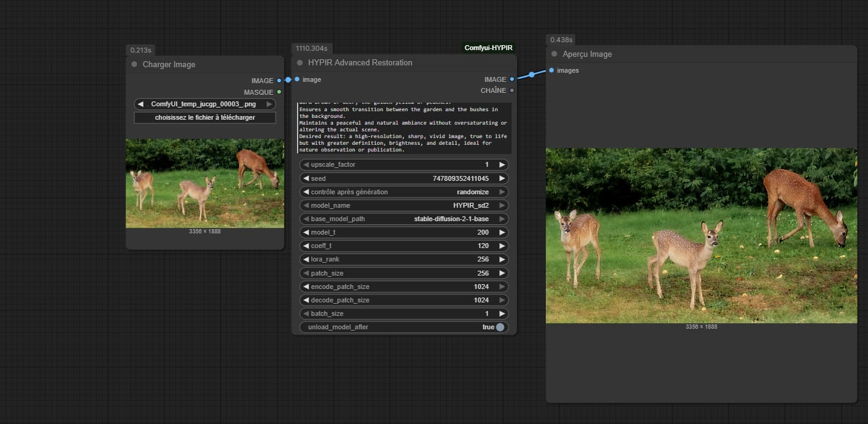Click the HYPIR node image input port
This screenshot has height=424, width=868.
[297, 79]
